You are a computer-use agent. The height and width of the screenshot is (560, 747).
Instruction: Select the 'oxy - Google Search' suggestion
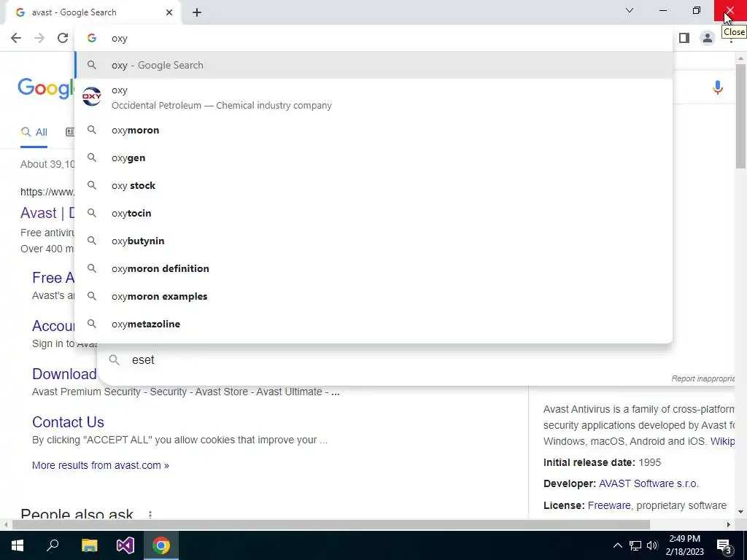tap(373, 65)
